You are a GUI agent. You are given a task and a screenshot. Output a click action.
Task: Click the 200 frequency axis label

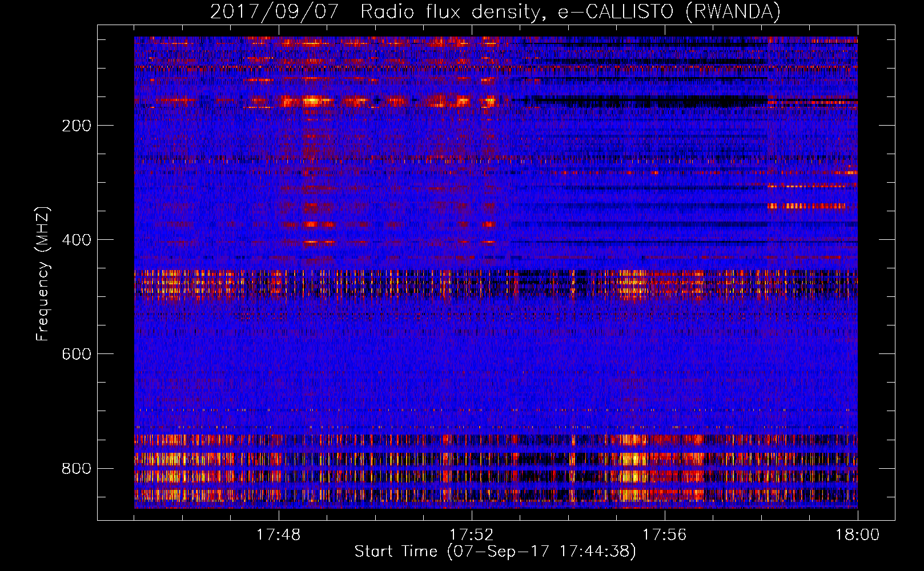coord(77,126)
